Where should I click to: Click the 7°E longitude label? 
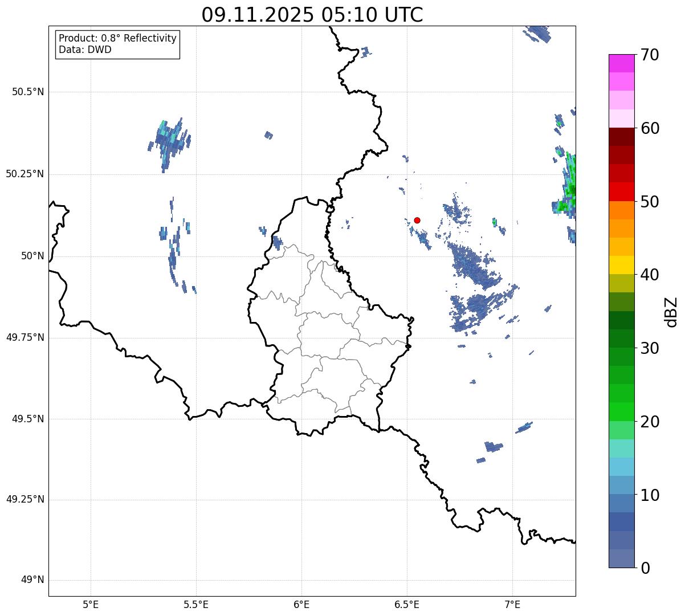click(x=512, y=604)
